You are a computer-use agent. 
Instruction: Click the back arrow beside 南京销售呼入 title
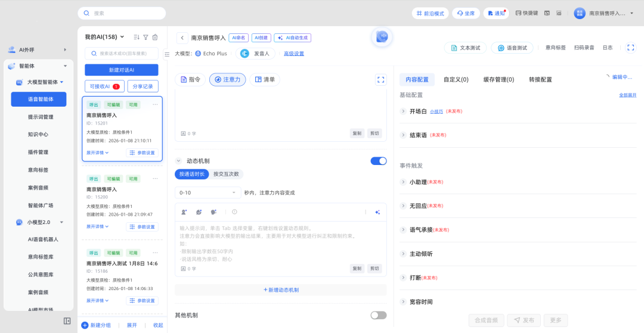coord(182,38)
